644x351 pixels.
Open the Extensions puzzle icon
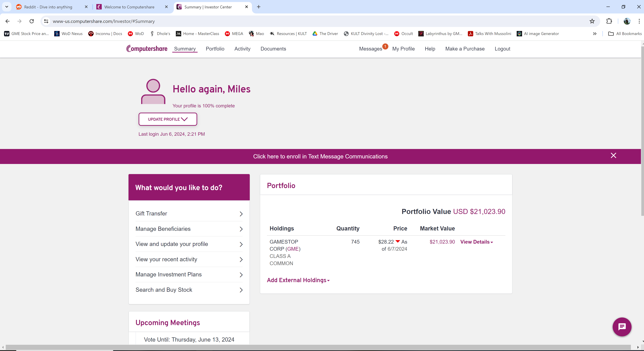point(609,21)
